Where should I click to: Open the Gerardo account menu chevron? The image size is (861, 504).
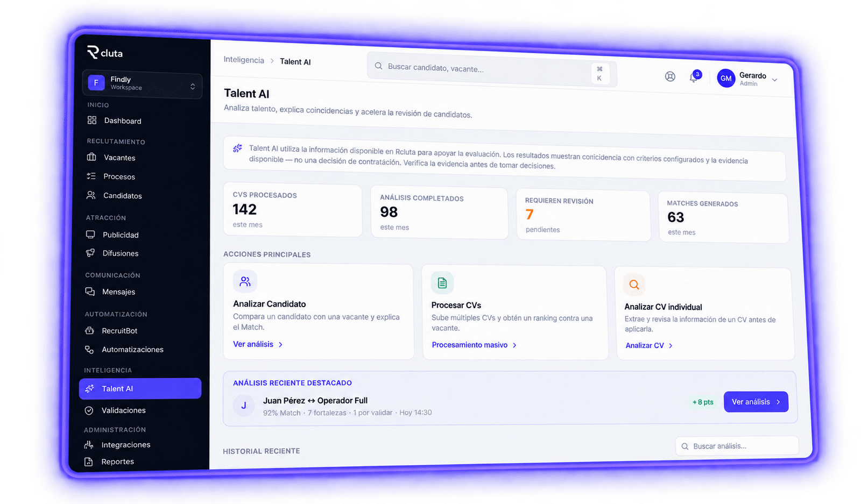coord(774,80)
